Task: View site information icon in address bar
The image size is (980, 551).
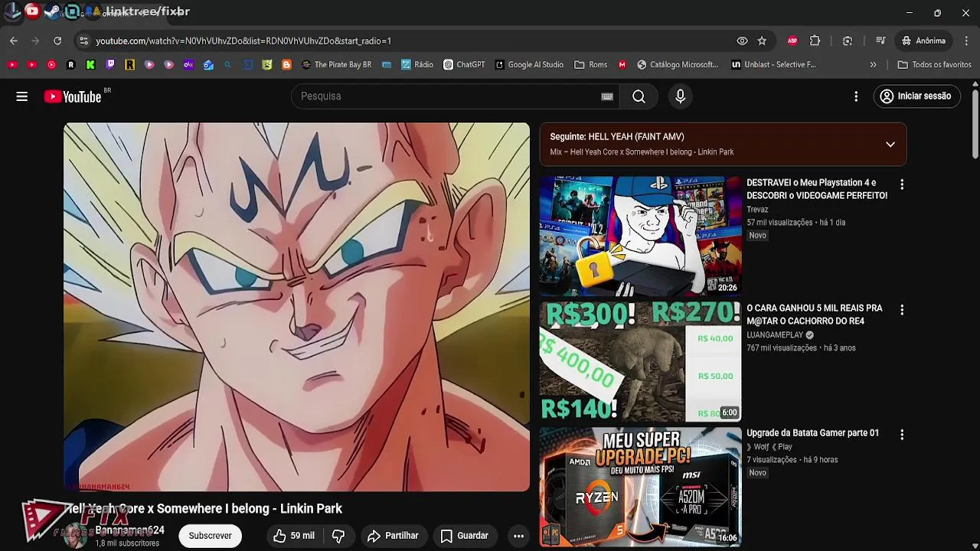Action: tap(83, 41)
